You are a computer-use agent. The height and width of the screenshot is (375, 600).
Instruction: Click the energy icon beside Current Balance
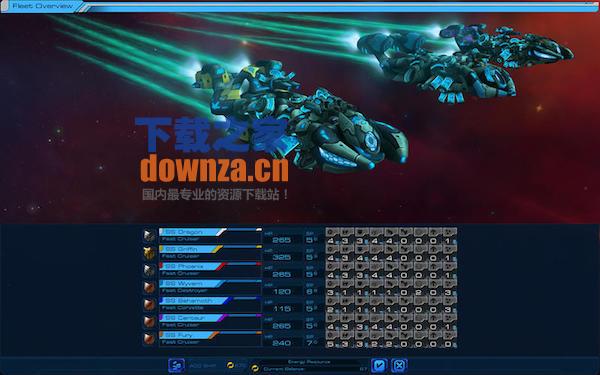255,369
